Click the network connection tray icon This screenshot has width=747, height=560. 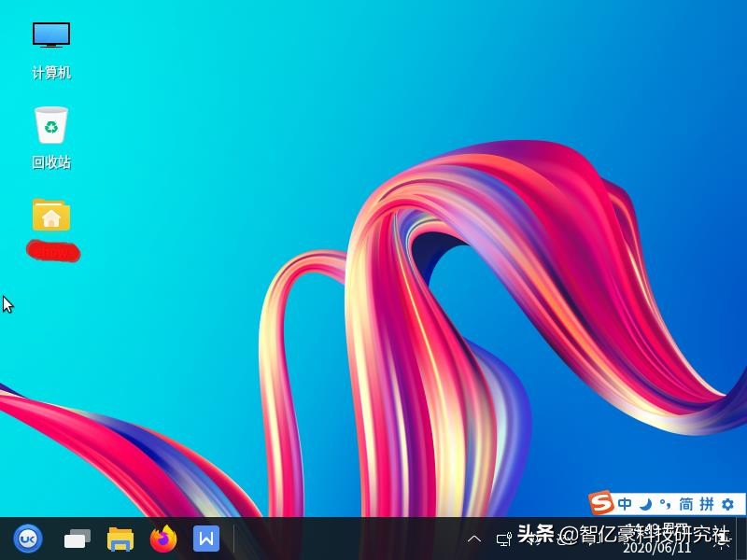(503, 539)
